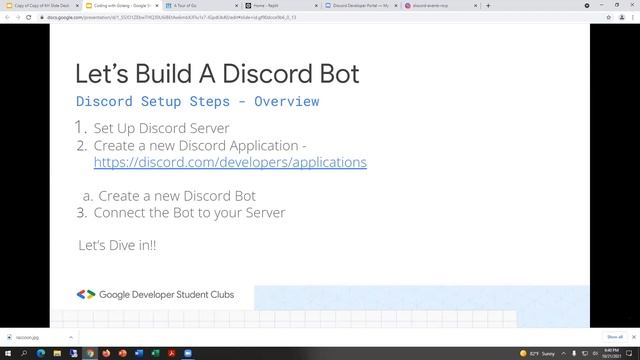The image size is (640, 360).
Task: Click the text Create a new Discord Bot
Action: tap(177, 196)
